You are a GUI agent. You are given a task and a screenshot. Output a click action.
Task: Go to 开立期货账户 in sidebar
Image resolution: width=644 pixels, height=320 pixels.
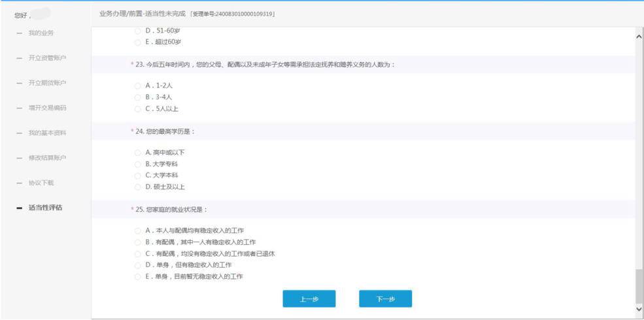pyautogui.click(x=46, y=83)
